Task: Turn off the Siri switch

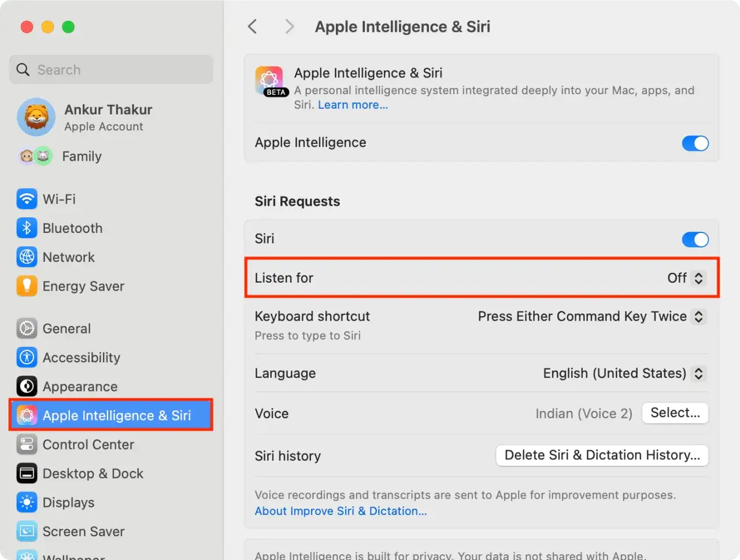Action: point(695,239)
